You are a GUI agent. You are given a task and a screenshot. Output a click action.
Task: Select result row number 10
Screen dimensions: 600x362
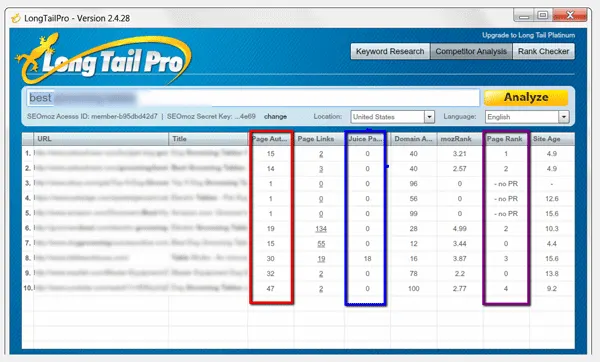28,288
